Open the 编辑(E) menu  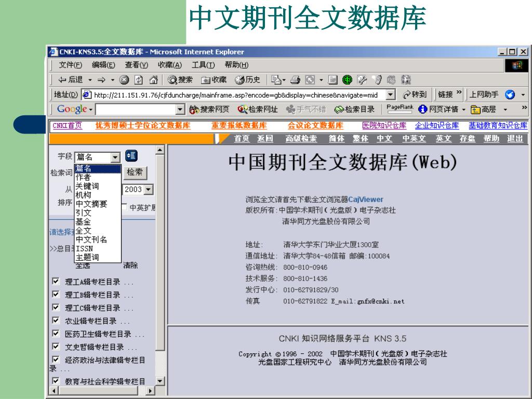[103, 65]
